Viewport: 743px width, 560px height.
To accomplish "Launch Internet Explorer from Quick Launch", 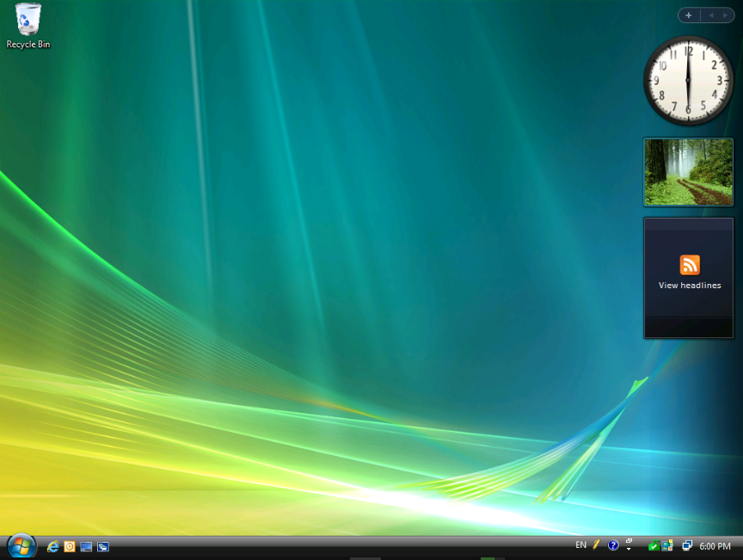I will pyautogui.click(x=52, y=547).
